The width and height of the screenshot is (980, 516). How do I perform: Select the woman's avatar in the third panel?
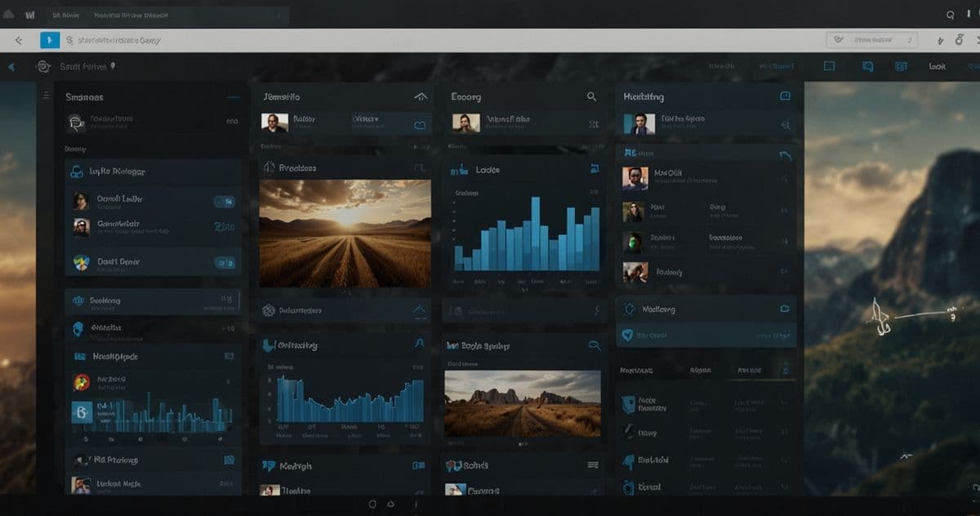click(x=465, y=123)
